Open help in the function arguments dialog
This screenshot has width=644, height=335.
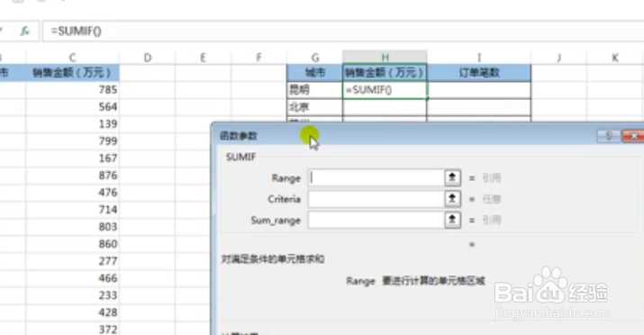click(x=608, y=136)
